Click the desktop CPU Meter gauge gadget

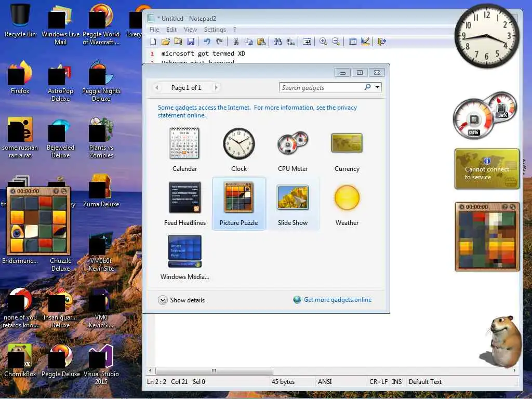[x=485, y=115]
